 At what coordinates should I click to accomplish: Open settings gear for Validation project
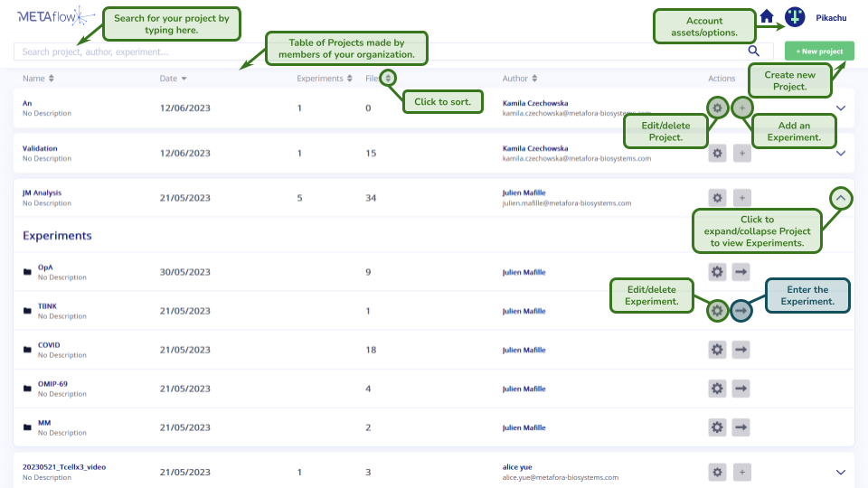tap(717, 154)
